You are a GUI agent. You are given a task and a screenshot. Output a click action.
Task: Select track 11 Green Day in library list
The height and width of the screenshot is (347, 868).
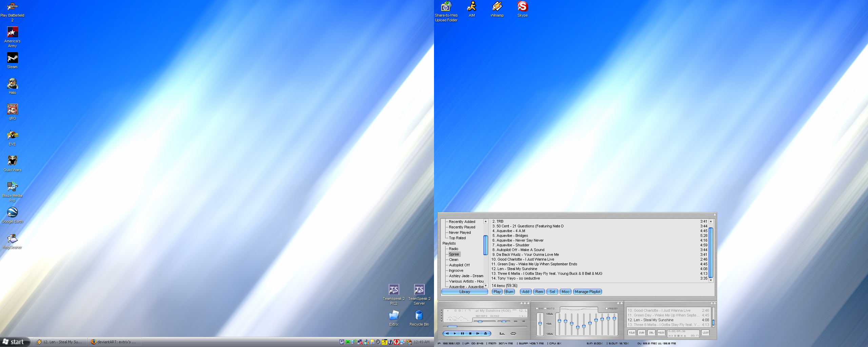click(x=599, y=264)
